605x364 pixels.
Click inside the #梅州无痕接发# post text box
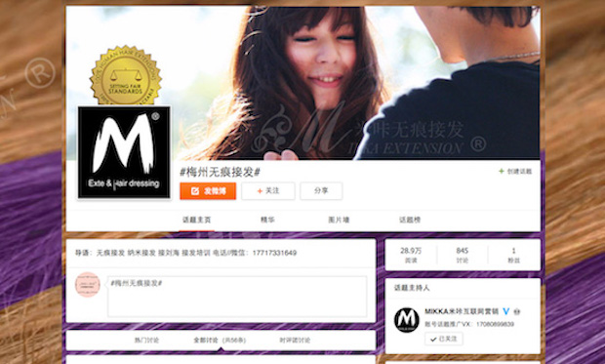click(237, 297)
